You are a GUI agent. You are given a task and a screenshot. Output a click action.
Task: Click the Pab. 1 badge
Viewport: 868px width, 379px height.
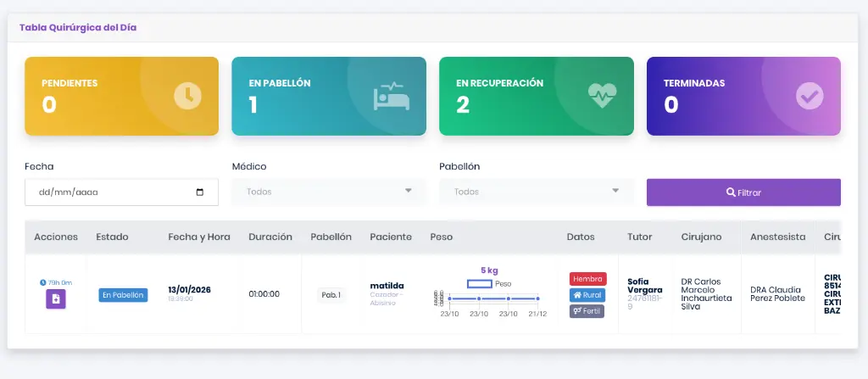pyautogui.click(x=331, y=295)
